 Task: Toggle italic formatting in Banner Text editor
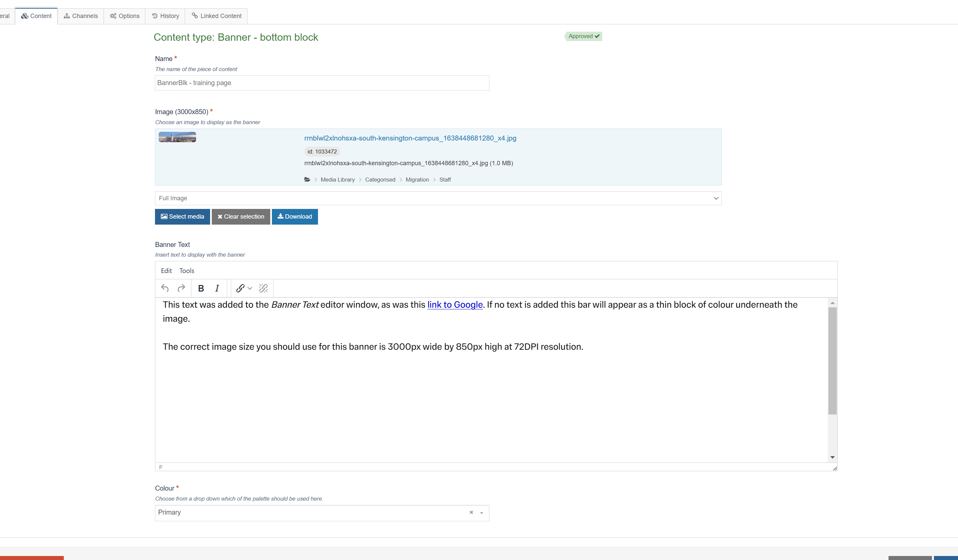pos(217,288)
